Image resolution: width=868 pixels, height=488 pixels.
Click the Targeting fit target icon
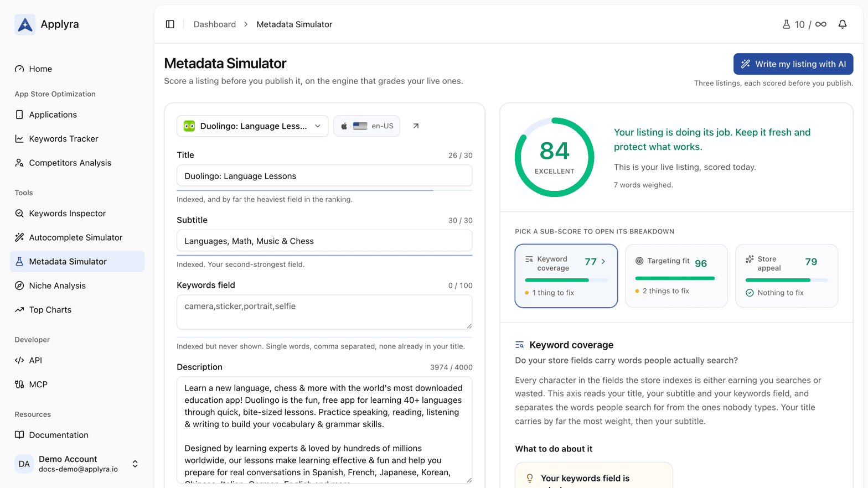pyautogui.click(x=639, y=261)
